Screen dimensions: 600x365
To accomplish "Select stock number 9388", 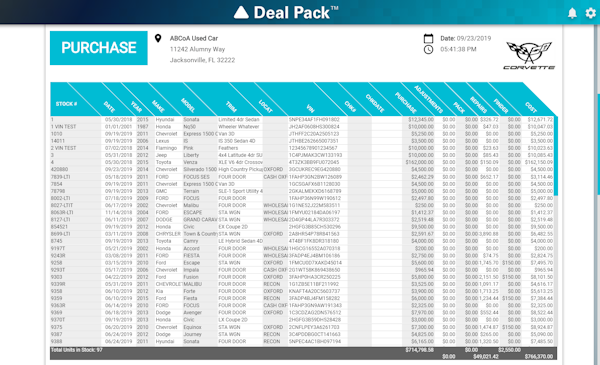I will click(x=56, y=341).
